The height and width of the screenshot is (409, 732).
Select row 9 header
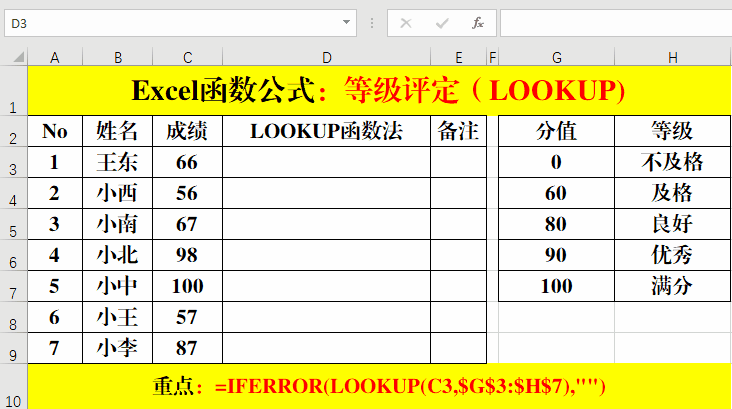tap(14, 348)
